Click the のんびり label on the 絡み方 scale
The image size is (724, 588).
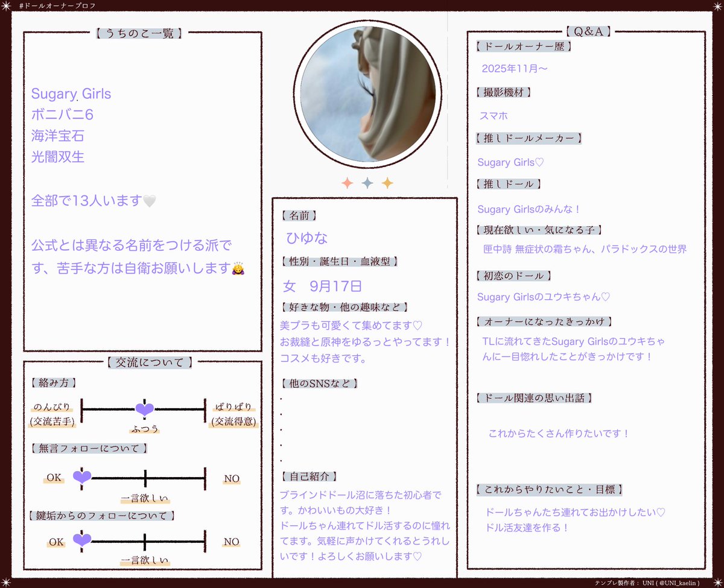click(x=52, y=406)
